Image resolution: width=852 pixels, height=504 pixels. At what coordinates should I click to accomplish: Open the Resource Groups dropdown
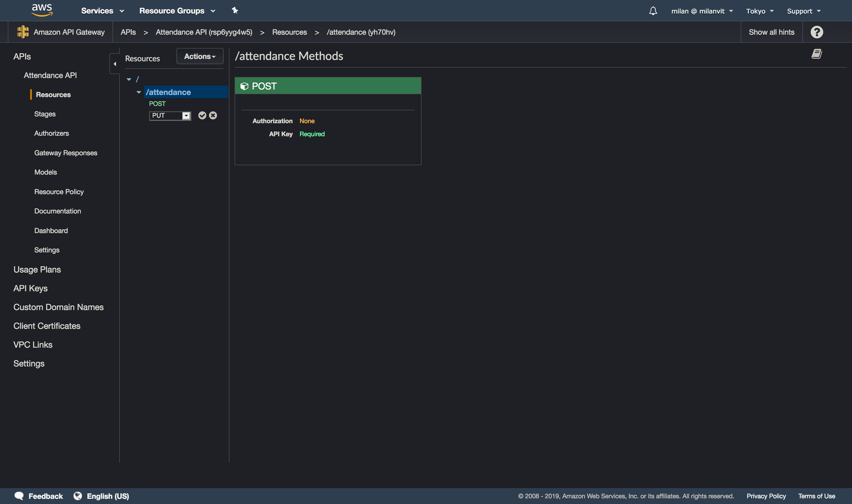[x=177, y=11]
